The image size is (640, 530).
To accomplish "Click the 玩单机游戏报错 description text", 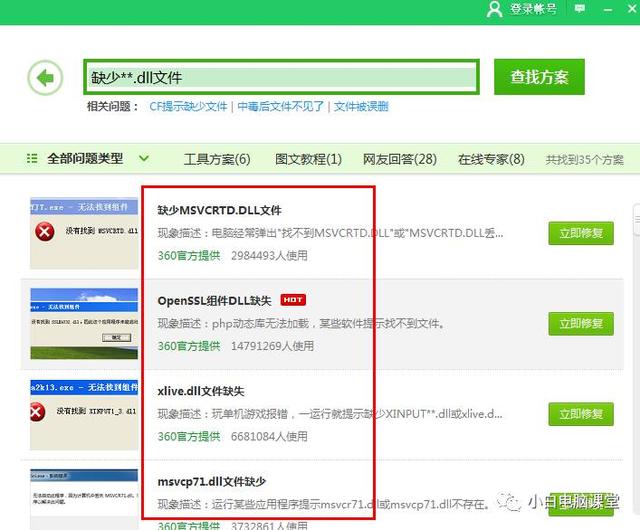I will click(330, 414).
